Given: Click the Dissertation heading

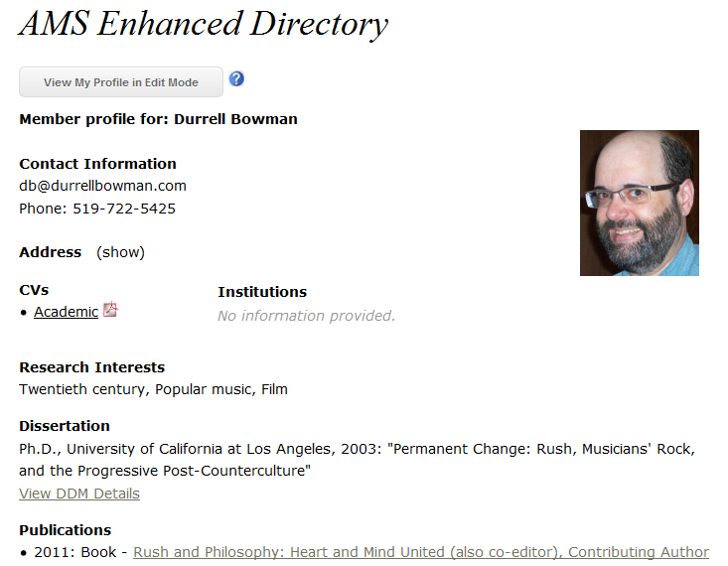Looking at the screenshot, I should [x=65, y=426].
